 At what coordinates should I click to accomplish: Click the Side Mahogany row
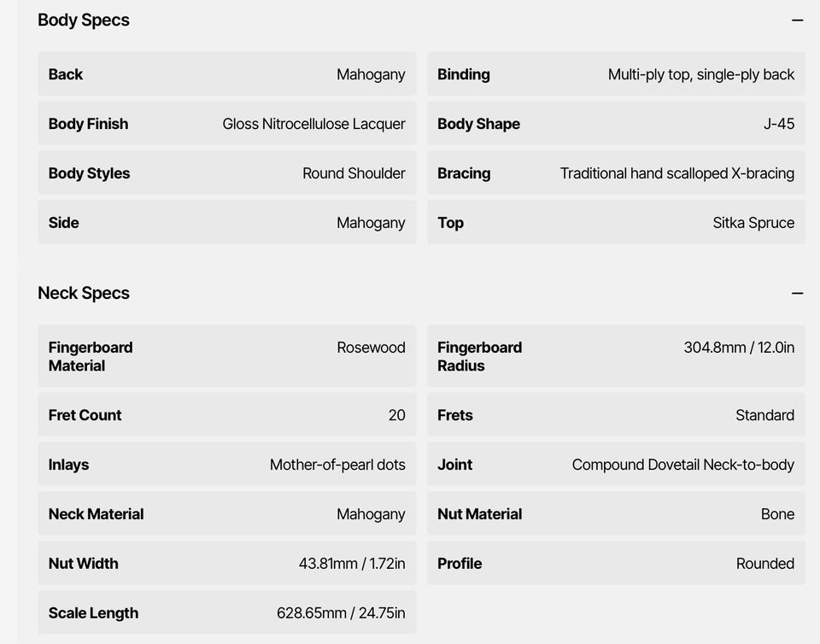(x=226, y=223)
